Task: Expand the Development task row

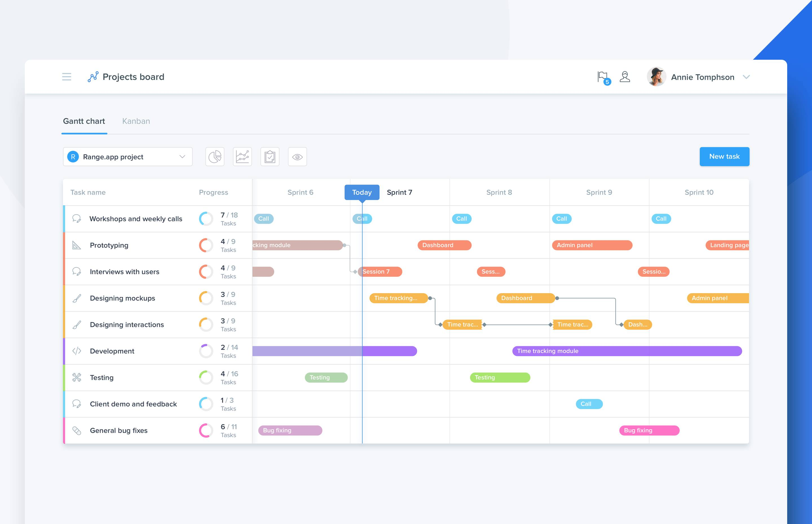Action: pos(111,351)
